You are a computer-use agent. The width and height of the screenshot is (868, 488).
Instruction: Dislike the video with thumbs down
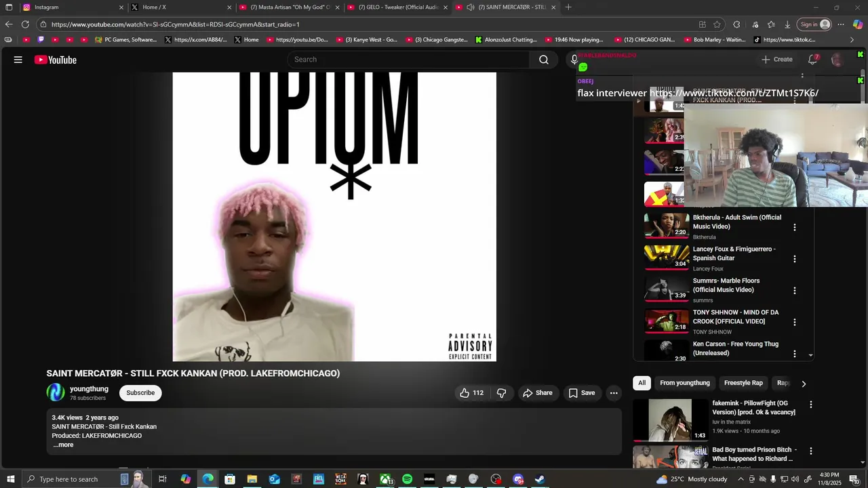tap(502, 393)
